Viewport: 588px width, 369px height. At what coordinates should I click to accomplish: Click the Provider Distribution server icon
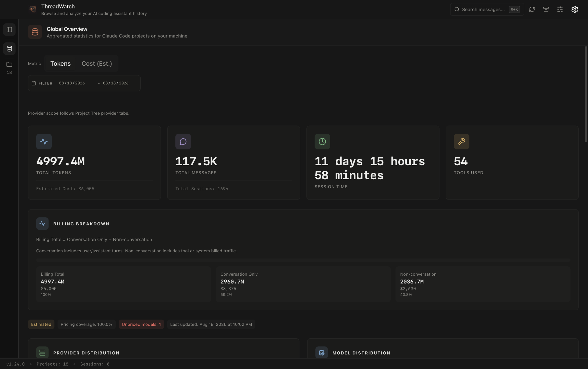click(42, 353)
